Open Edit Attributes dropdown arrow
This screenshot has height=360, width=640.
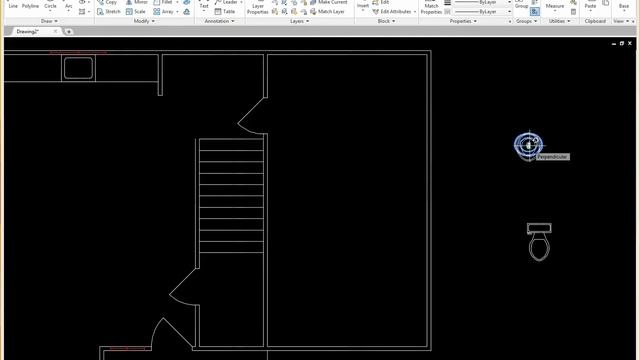click(x=415, y=12)
